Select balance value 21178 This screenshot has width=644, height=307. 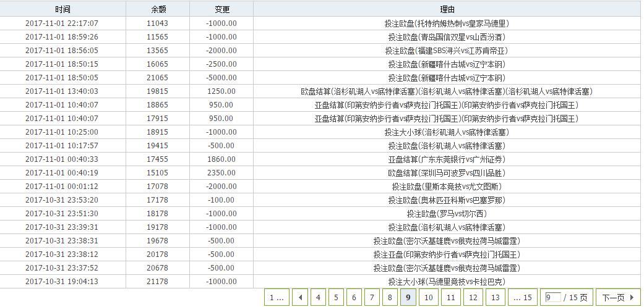tap(157, 282)
